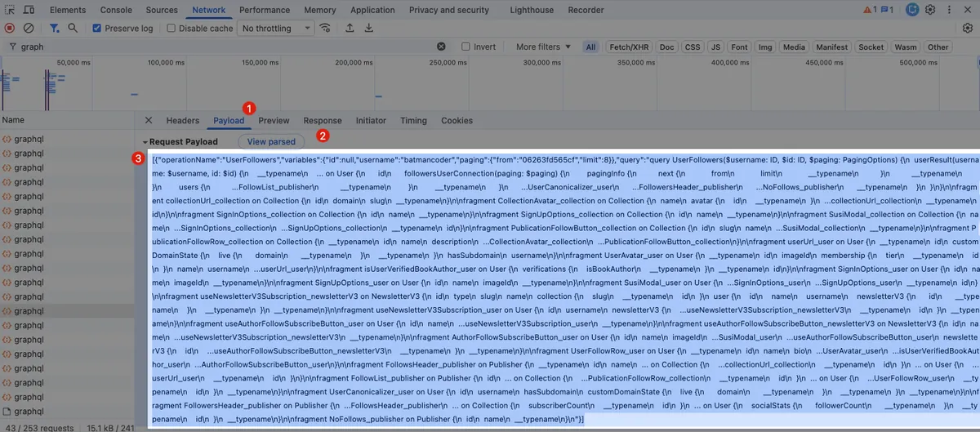Click the filter funnel icon
980x432 pixels.
coord(54,28)
